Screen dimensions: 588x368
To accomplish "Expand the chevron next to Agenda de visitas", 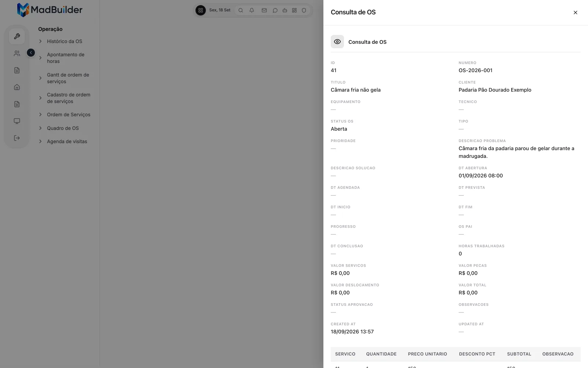I will (40, 141).
